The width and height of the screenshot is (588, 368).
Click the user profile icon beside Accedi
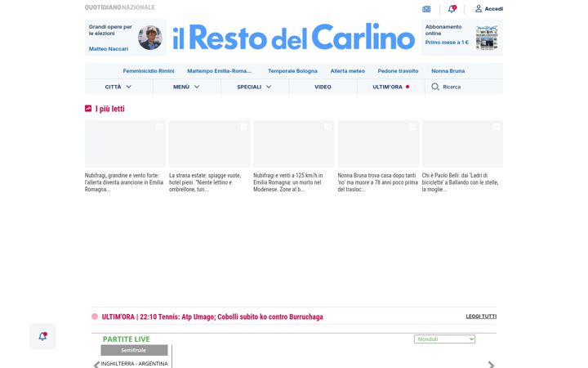click(x=479, y=9)
